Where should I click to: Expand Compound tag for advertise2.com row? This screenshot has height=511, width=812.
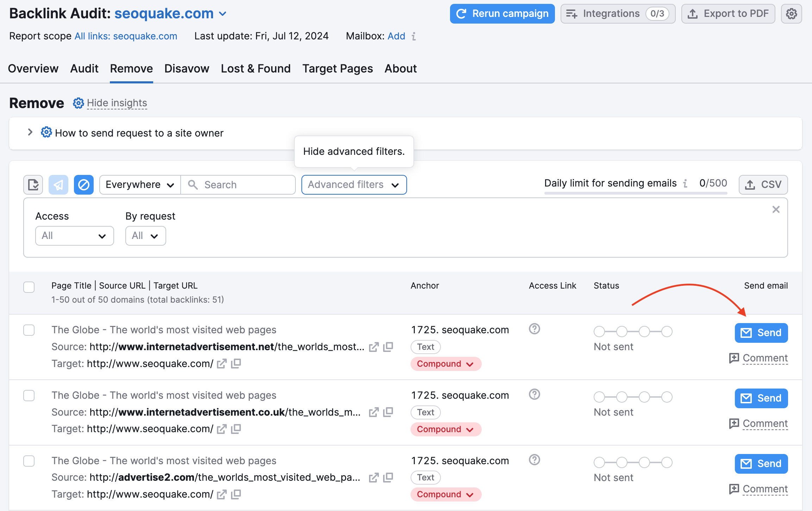click(x=446, y=494)
